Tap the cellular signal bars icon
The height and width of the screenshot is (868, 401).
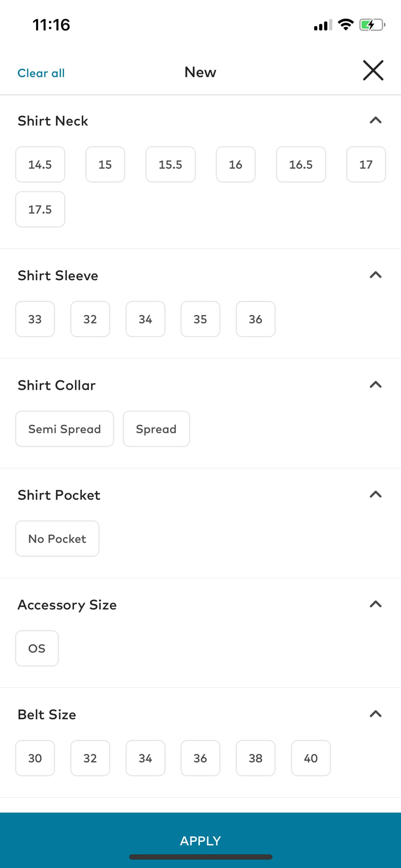[x=323, y=25]
